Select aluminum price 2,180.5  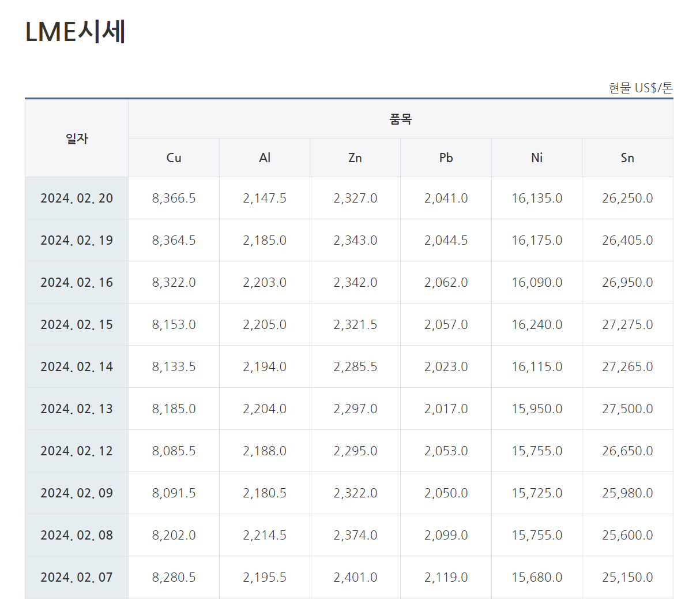click(x=265, y=493)
